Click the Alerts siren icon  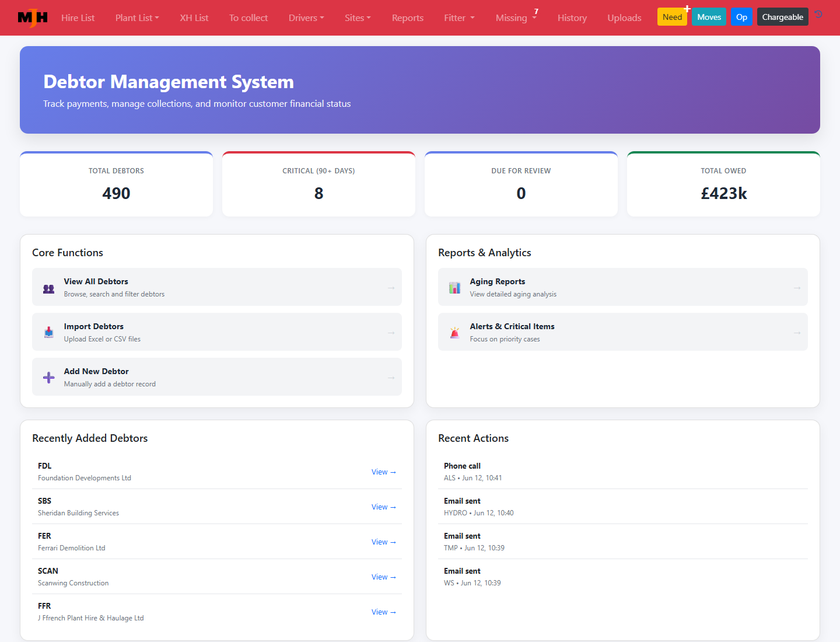[x=455, y=333]
